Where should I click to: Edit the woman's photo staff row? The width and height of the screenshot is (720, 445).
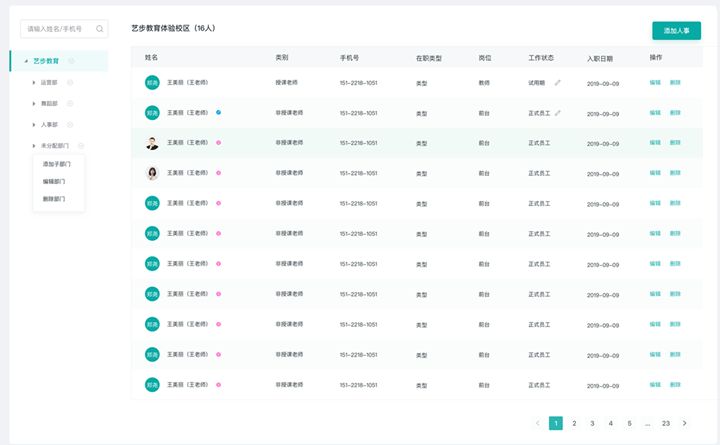[655, 173]
